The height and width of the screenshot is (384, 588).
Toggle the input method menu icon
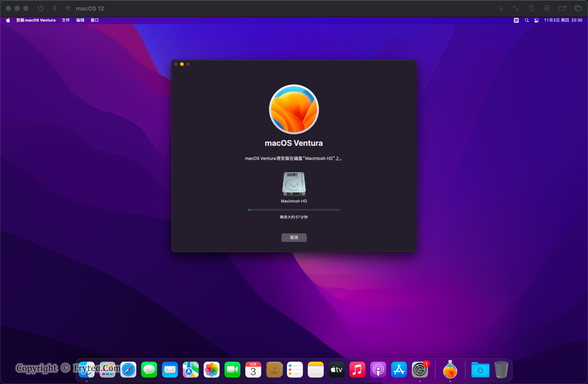point(516,20)
